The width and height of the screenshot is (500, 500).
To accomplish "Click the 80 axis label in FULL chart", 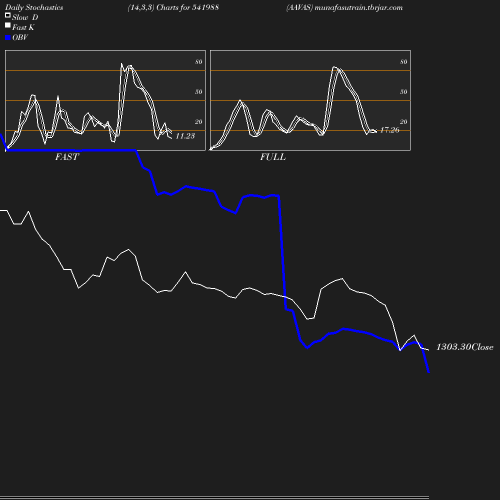I will click(404, 62).
